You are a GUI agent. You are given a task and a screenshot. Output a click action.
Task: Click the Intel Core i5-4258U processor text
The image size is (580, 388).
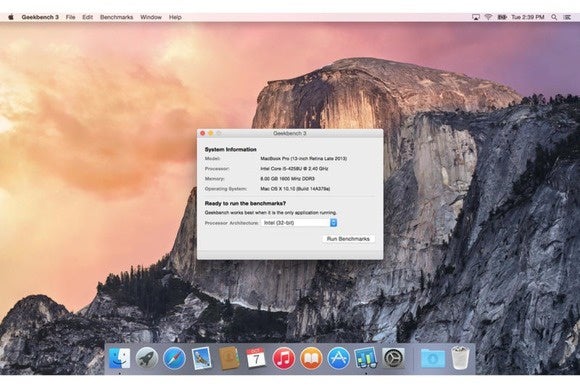tap(294, 169)
